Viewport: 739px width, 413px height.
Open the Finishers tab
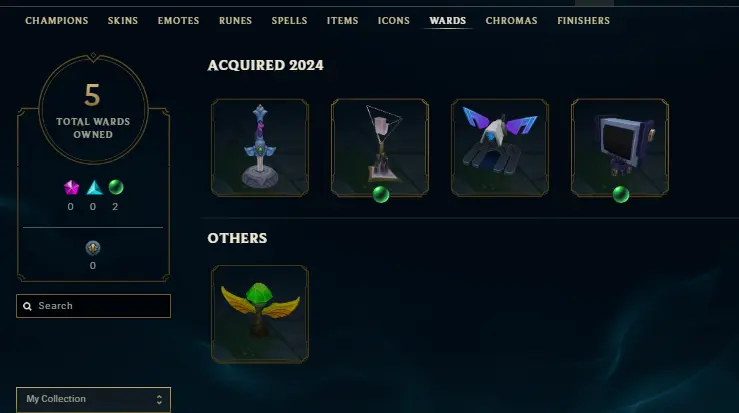tap(583, 21)
